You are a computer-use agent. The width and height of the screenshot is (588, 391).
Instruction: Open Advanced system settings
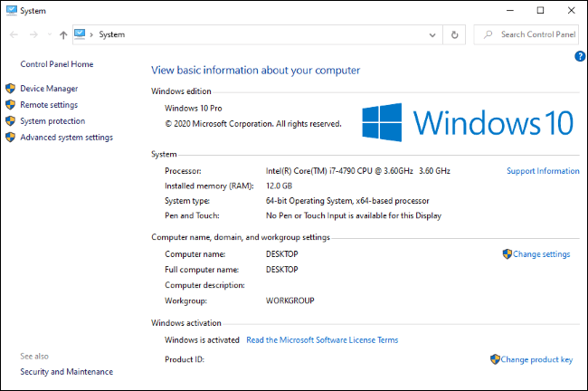click(66, 138)
